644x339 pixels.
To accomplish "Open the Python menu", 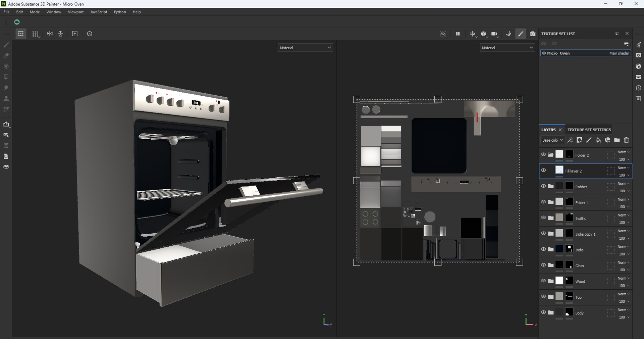I will click(x=120, y=12).
